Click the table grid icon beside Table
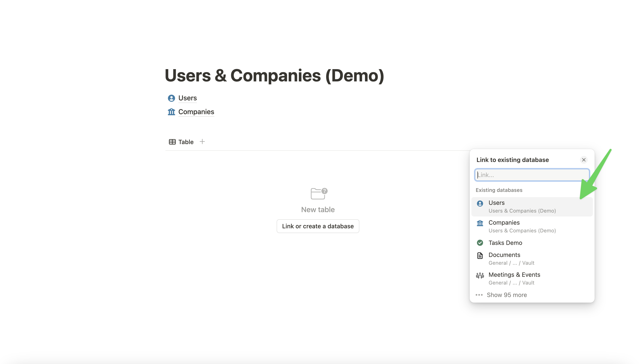 [172, 142]
